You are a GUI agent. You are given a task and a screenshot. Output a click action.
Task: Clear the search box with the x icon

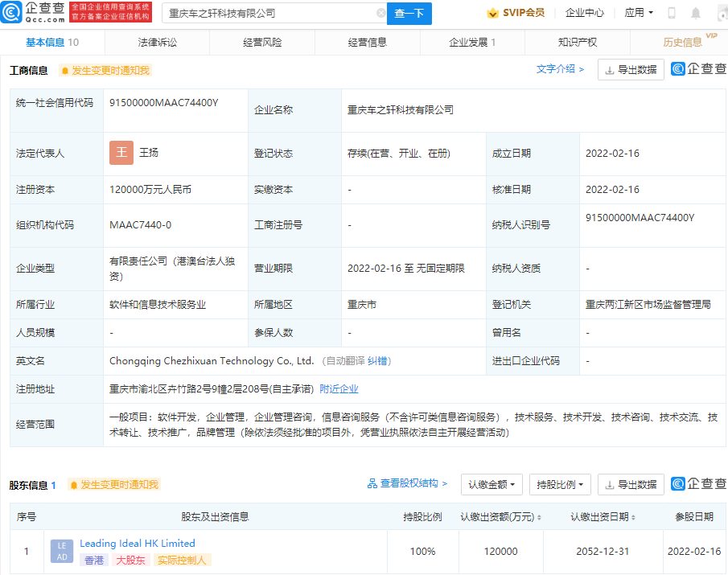click(380, 13)
